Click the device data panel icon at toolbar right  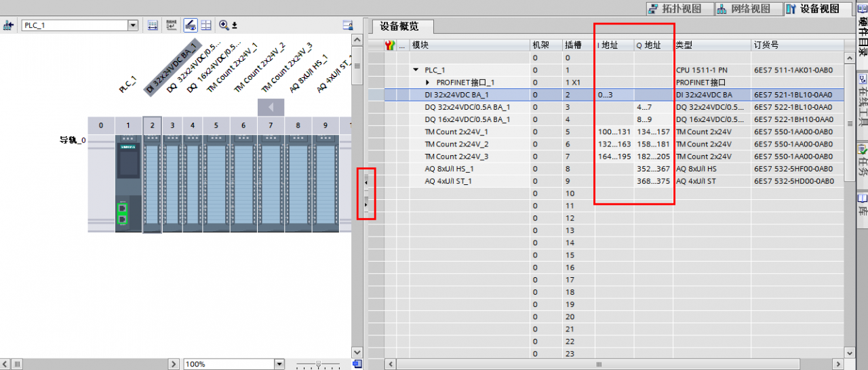(348, 25)
